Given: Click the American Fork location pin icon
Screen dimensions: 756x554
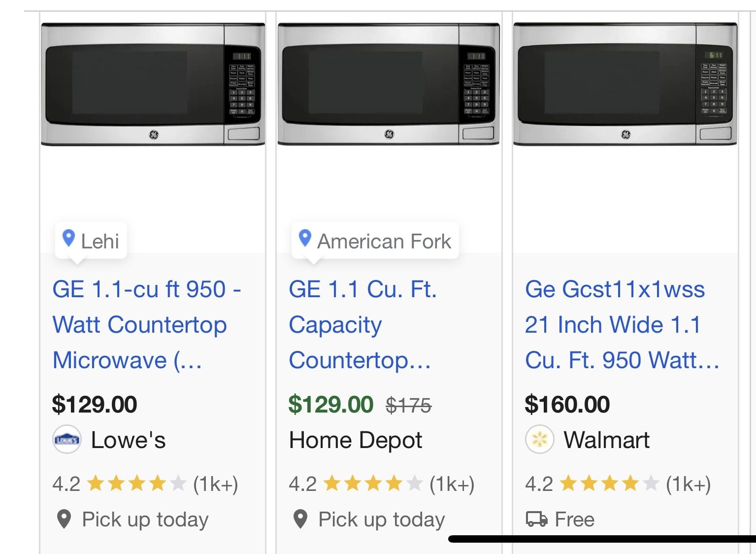Looking at the screenshot, I should click(x=305, y=239).
